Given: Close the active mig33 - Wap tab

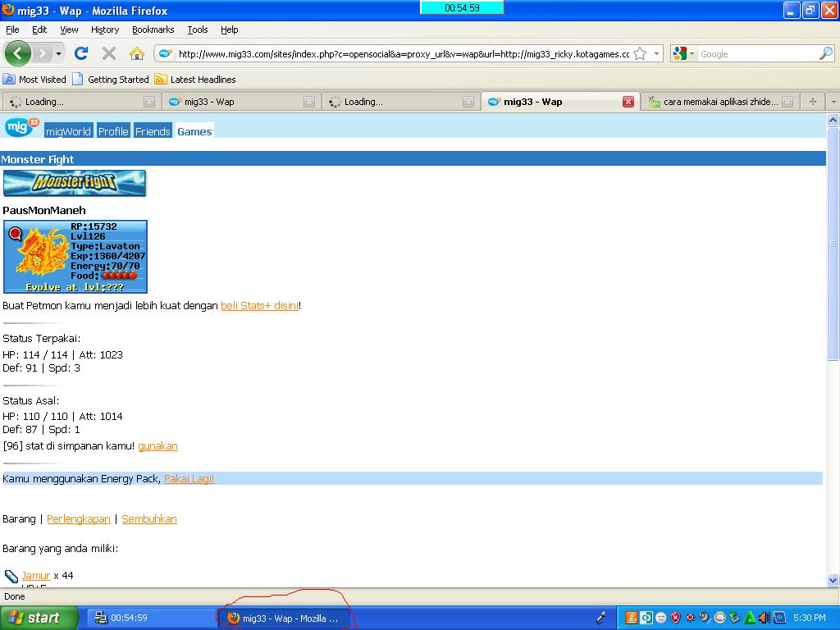Looking at the screenshot, I should 628,102.
